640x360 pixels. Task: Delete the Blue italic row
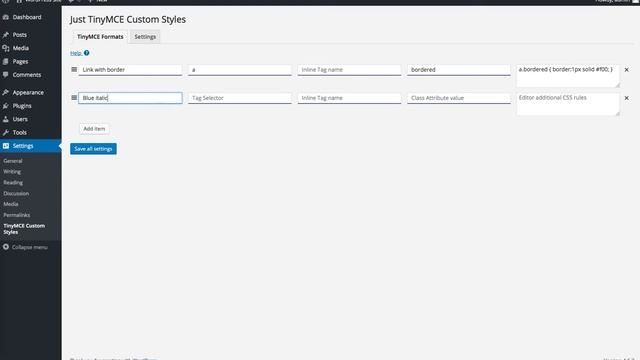click(x=627, y=98)
